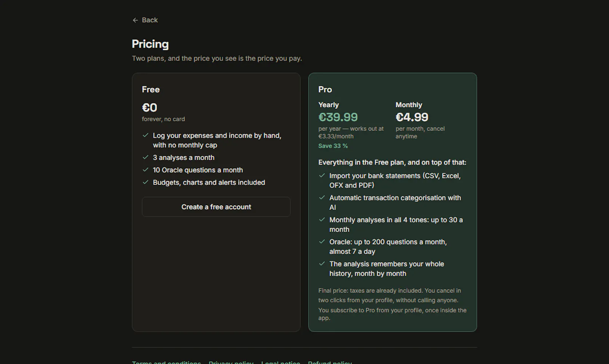Click checkmark next to '3 analyses a month'
Screen dimensions: 609x364
(145, 157)
